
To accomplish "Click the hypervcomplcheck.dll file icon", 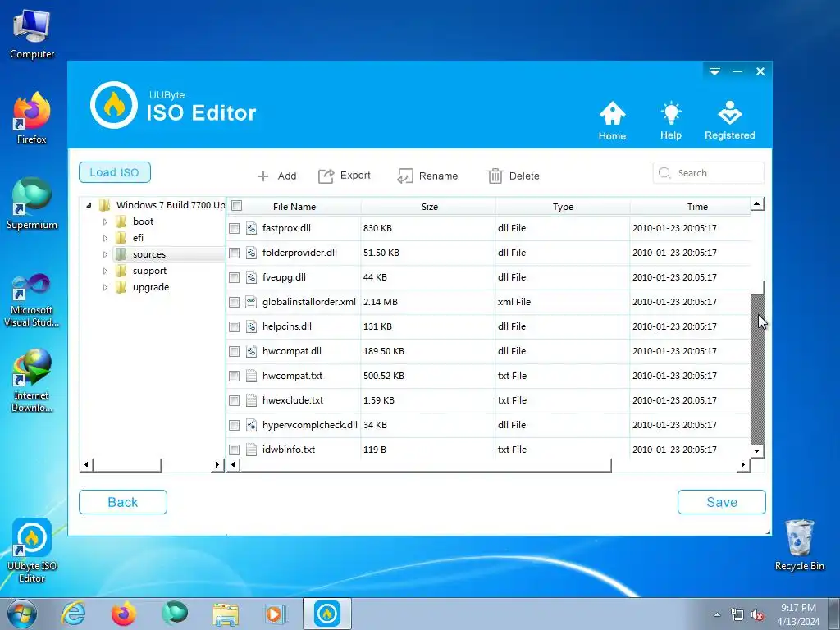I will click(x=251, y=426).
